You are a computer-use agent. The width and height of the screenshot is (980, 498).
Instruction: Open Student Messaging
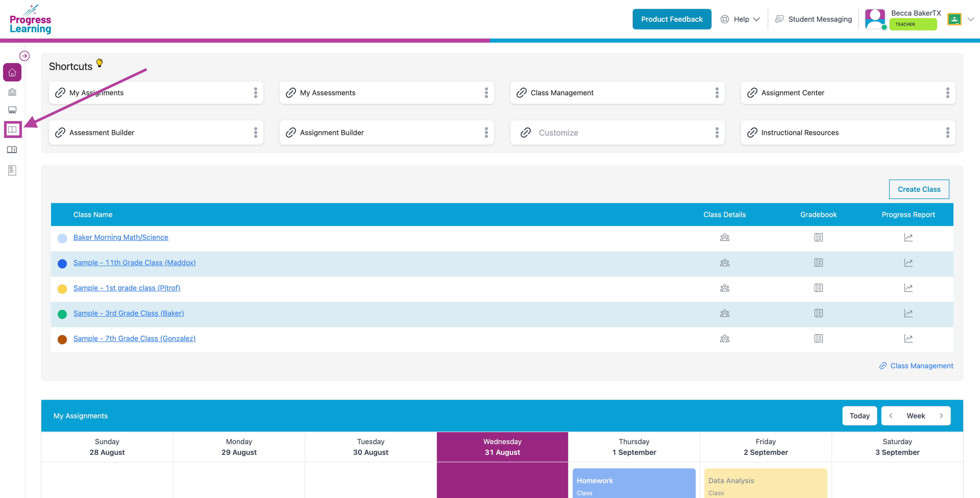click(813, 19)
